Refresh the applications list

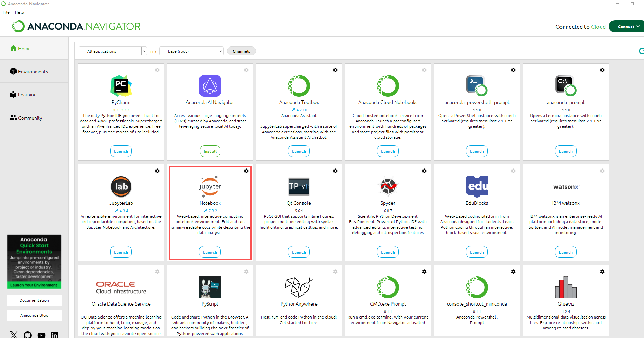coord(641,51)
